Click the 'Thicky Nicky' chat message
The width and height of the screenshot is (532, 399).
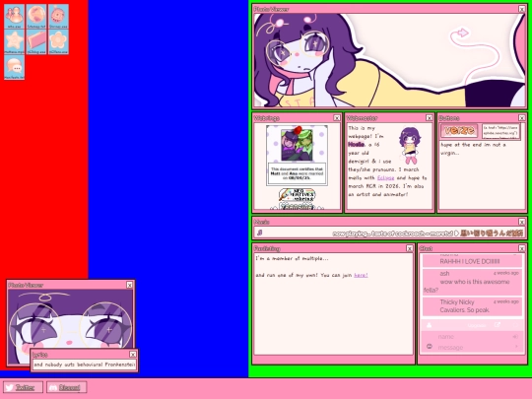pos(472,306)
